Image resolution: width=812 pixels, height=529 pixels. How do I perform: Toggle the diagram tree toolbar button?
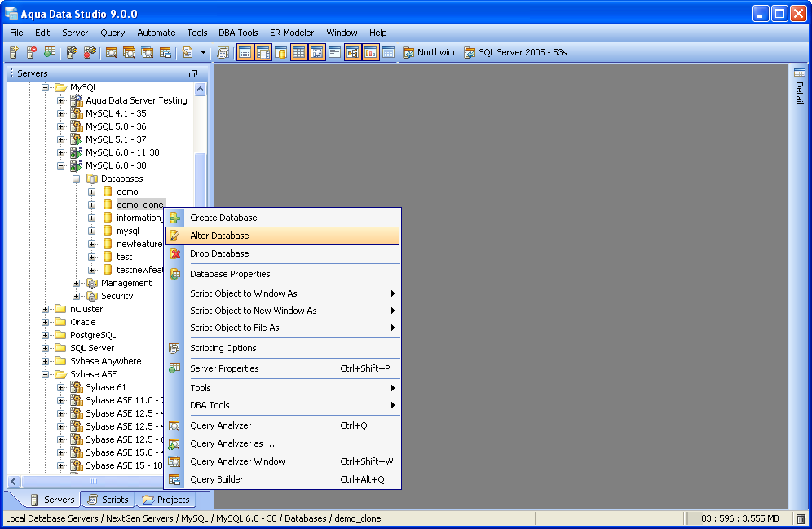(x=353, y=52)
